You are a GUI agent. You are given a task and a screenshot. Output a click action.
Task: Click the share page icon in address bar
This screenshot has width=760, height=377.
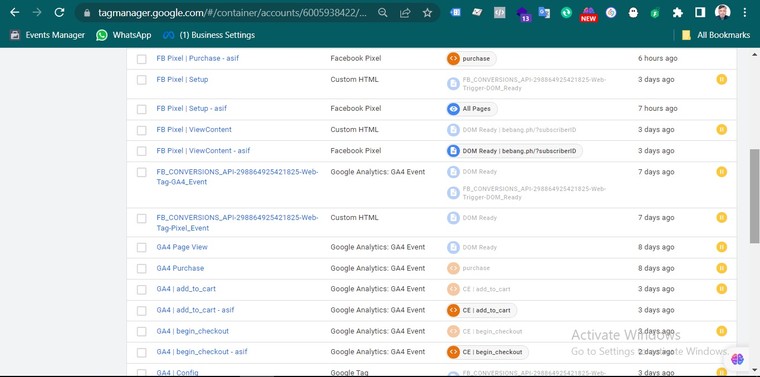[x=405, y=13]
